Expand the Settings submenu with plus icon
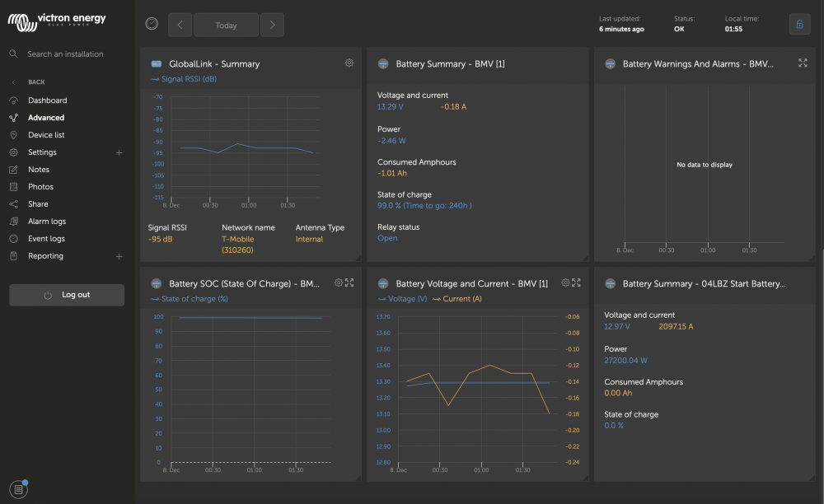This screenshot has width=824, height=504. coord(119,152)
